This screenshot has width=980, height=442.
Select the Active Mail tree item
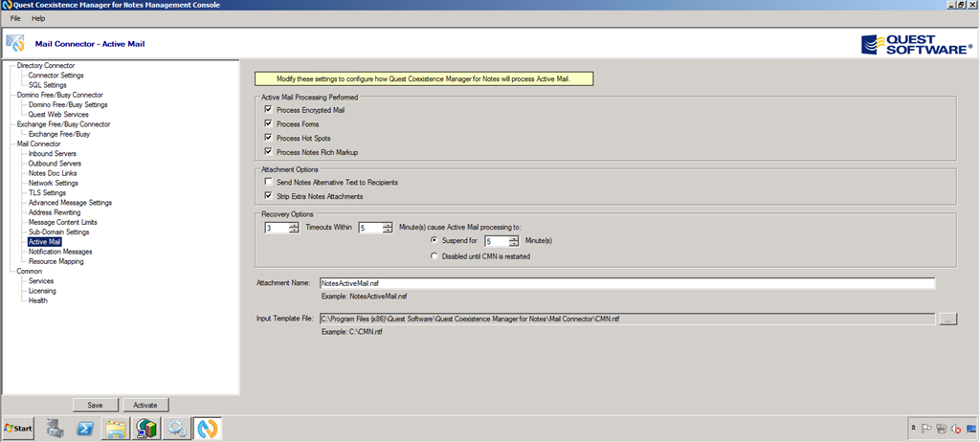[x=44, y=242]
